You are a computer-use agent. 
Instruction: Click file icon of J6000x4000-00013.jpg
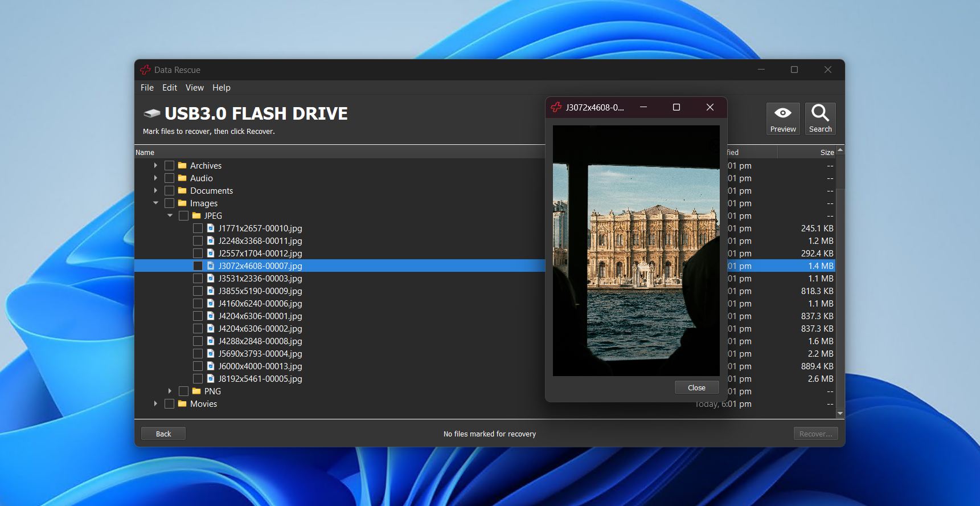pos(211,366)
